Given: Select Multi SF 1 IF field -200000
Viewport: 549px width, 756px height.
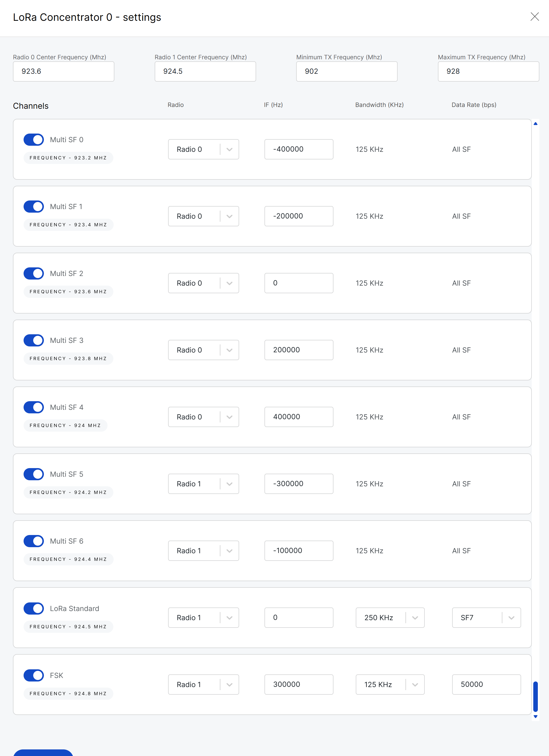Looking at the screenshot, I should coord(298,216).
